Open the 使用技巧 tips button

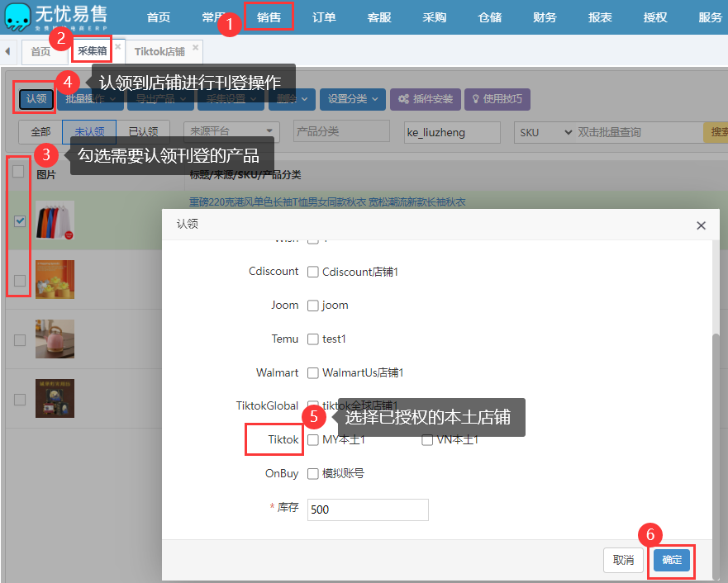pyautogui.click(x=497, y=99)
